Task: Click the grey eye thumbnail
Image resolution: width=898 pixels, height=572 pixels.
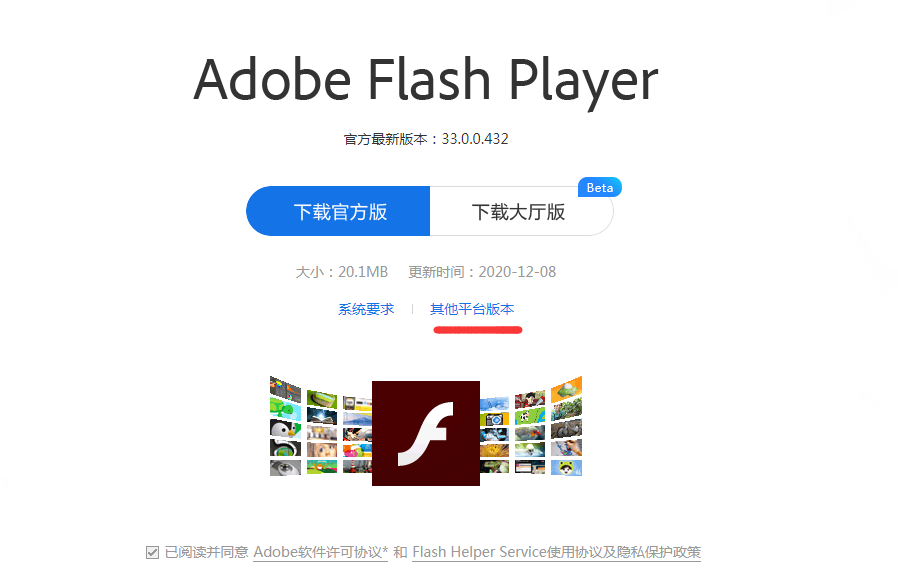Action: tap(285, 468)
